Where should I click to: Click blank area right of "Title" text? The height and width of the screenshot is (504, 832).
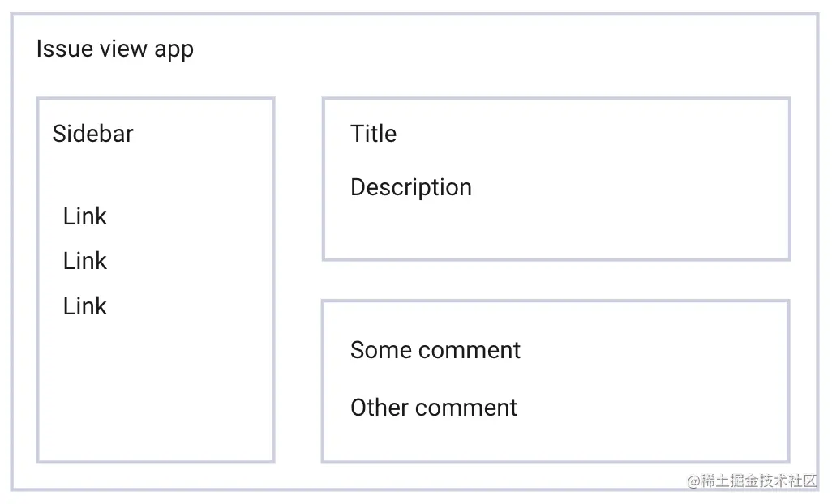[589, 134]
